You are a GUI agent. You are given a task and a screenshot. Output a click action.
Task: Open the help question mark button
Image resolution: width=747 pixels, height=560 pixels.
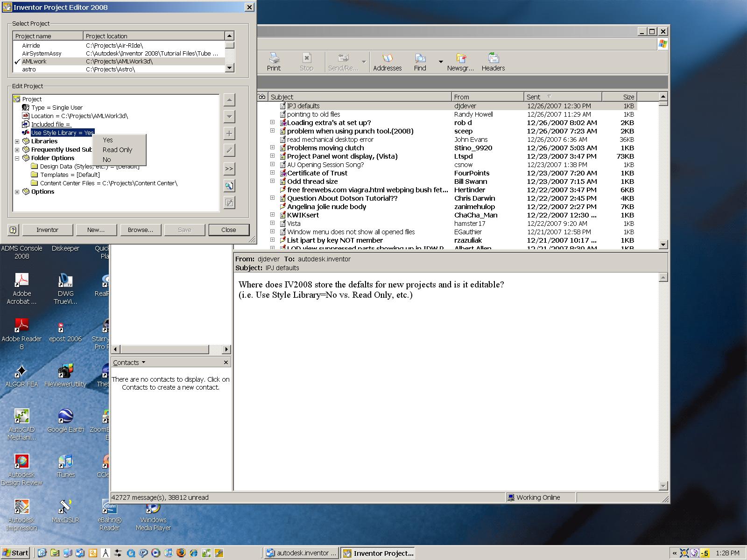point(13,230)
